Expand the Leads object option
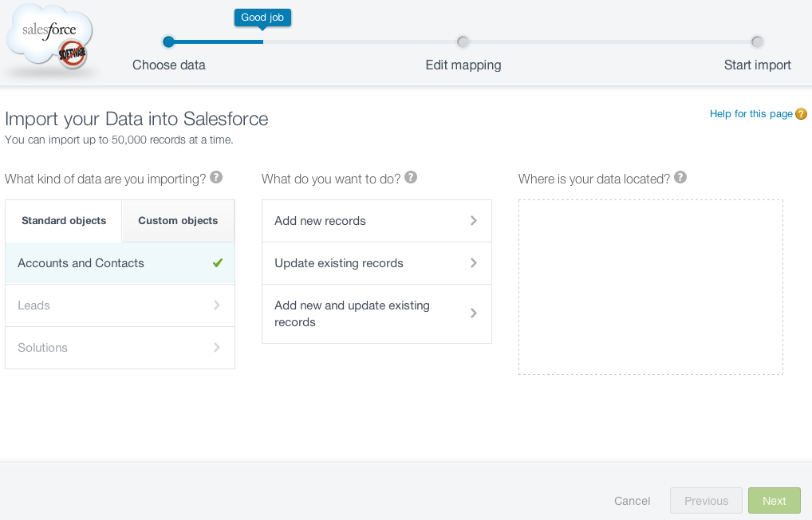Screen dimensions: 812x520 tap(120, 305)
